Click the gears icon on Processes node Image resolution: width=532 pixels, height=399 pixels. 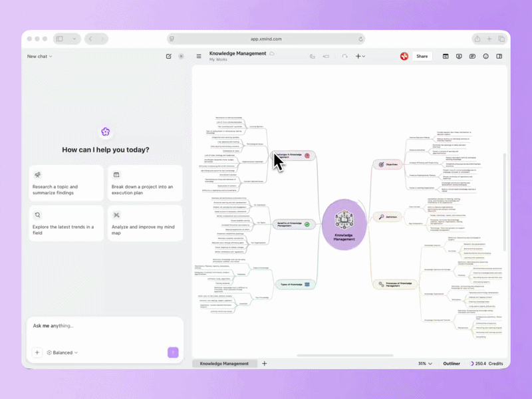[381, 285]
